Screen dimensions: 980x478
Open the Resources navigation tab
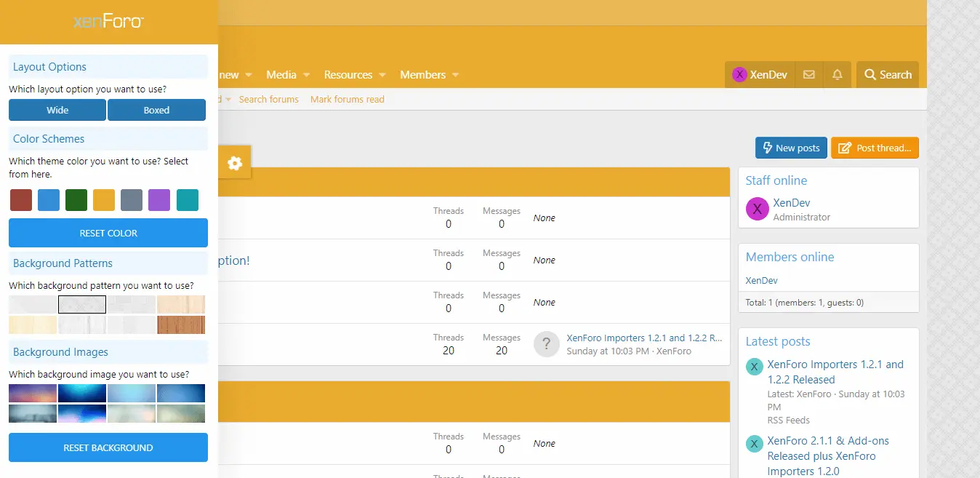click(348, 75)
